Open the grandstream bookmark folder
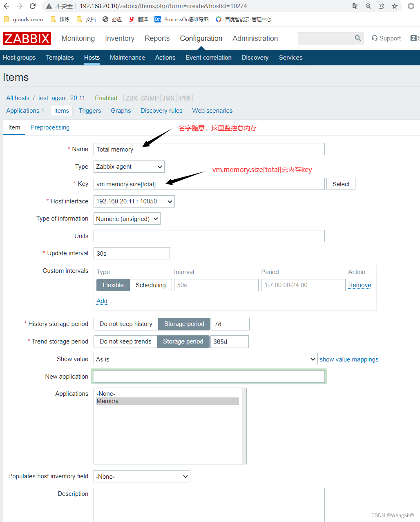Viewport: 420px width, 522px height. point(23,19)
